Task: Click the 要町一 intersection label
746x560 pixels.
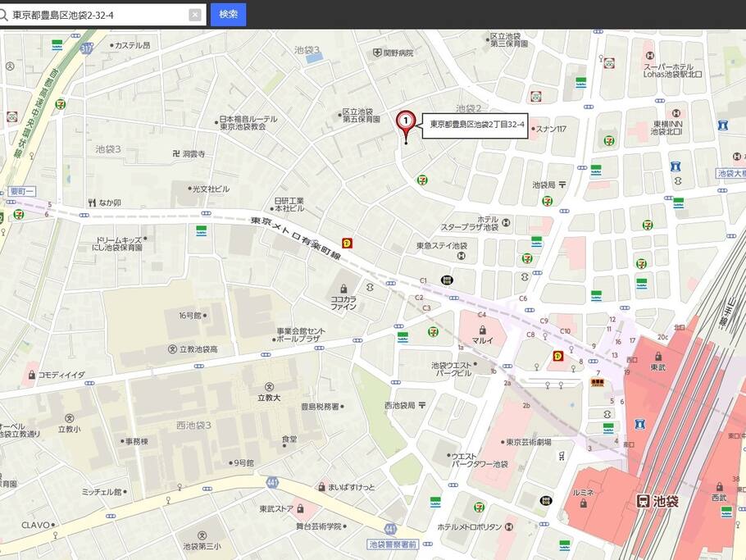Action: 22,192
